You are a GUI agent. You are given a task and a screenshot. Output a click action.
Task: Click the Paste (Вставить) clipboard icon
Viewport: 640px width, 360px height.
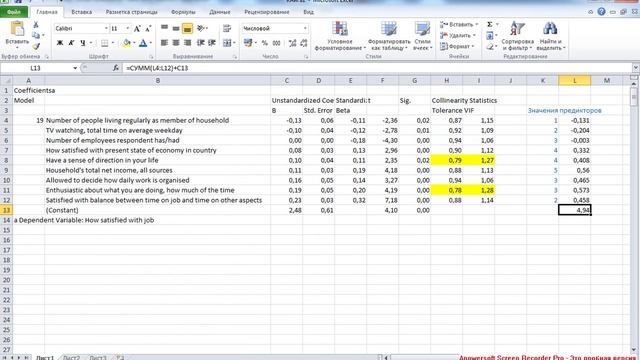(17, 29)
